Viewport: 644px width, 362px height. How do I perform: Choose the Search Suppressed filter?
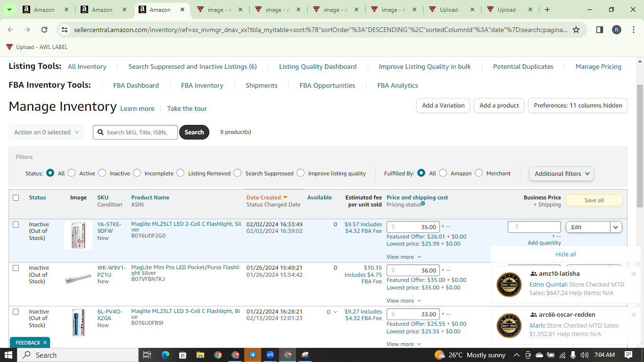pyautogui.click(x=238, y=173)
